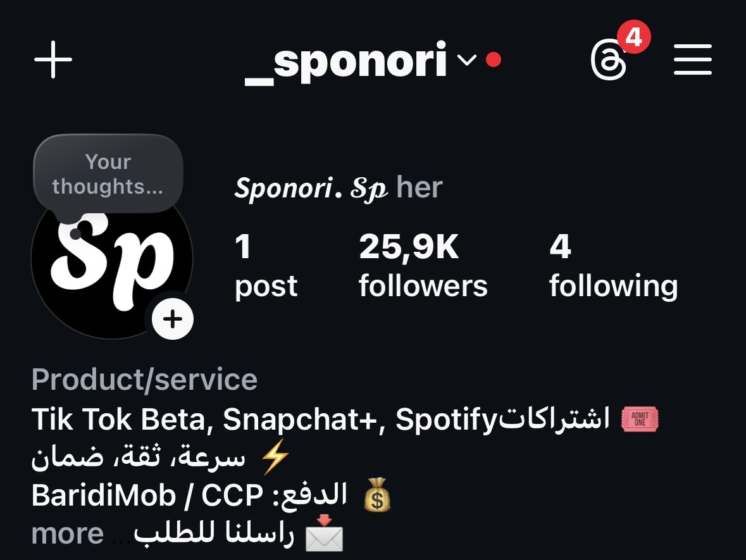This screenshot has height=560, width=746.
Task: Tap the plus icon to create new content
Action: 53,59
